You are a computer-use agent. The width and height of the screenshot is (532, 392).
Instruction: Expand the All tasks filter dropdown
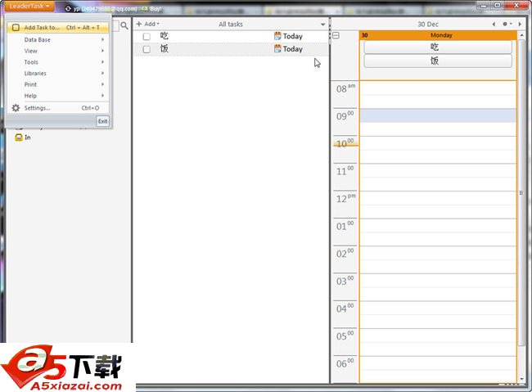(322, 24)
